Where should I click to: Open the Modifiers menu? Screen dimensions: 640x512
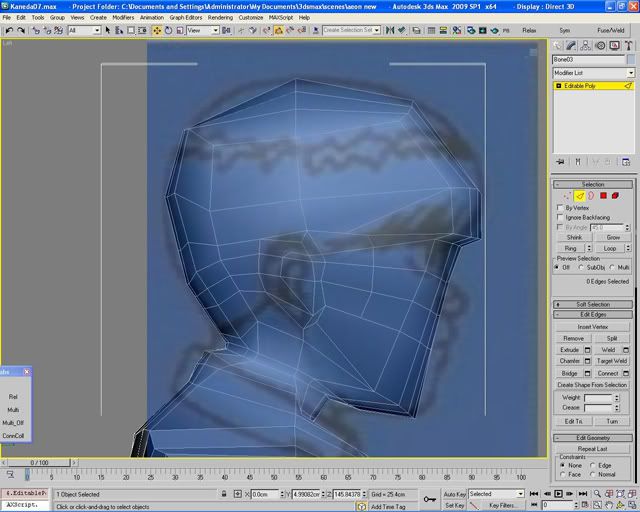(123, 17)
